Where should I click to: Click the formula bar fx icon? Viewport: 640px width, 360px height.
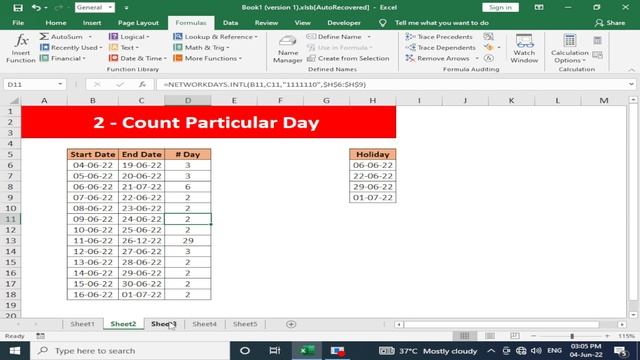(x=142, y=84)
